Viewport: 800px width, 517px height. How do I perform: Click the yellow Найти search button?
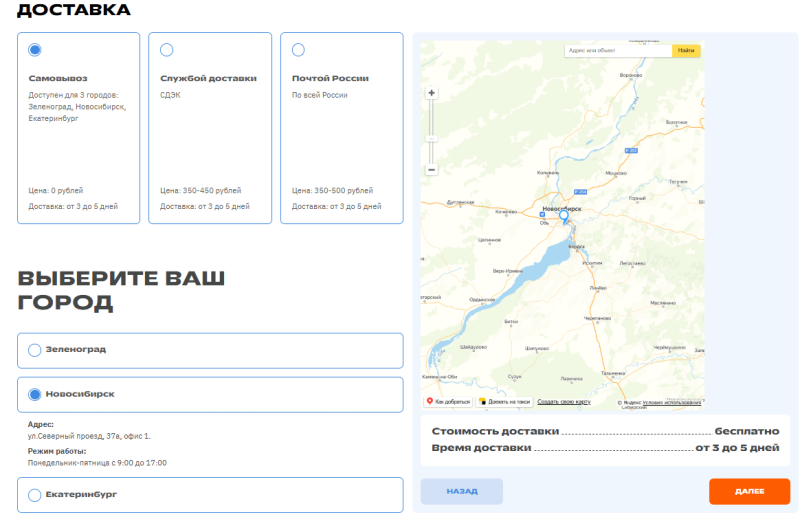686,50
